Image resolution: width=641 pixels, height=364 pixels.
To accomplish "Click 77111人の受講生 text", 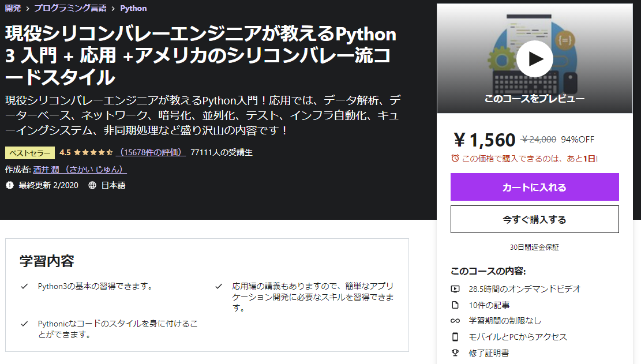I will point(222,152).
